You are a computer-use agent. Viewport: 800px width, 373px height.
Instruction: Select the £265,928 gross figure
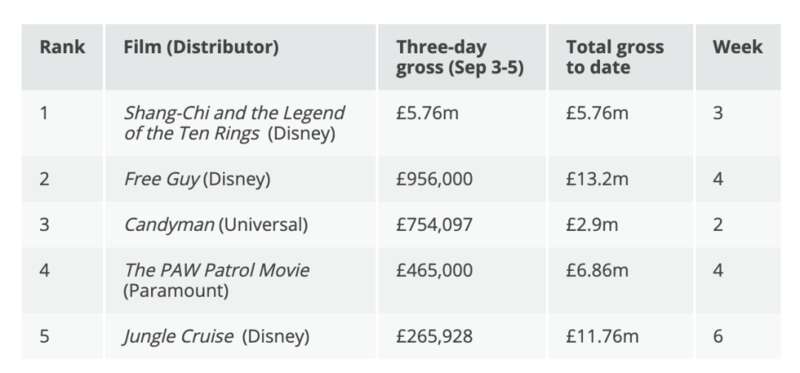tap(434, 337)
